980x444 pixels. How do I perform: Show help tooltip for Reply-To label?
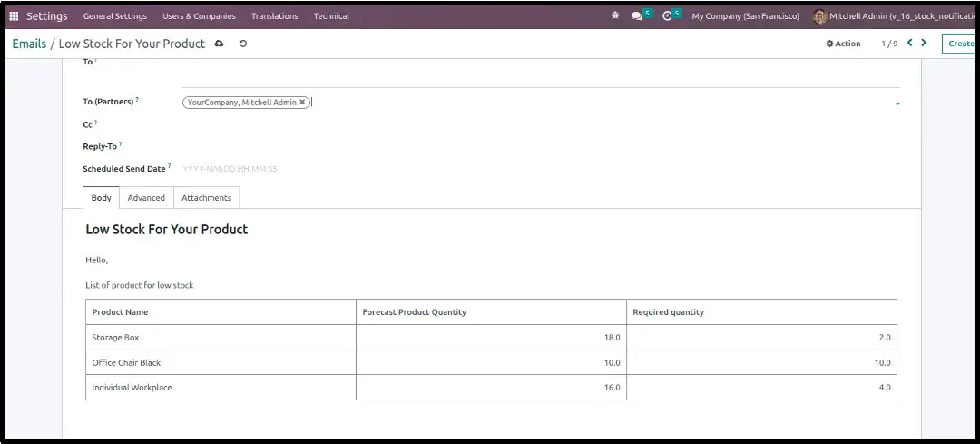pyautogui.click(x=120, y=144)
